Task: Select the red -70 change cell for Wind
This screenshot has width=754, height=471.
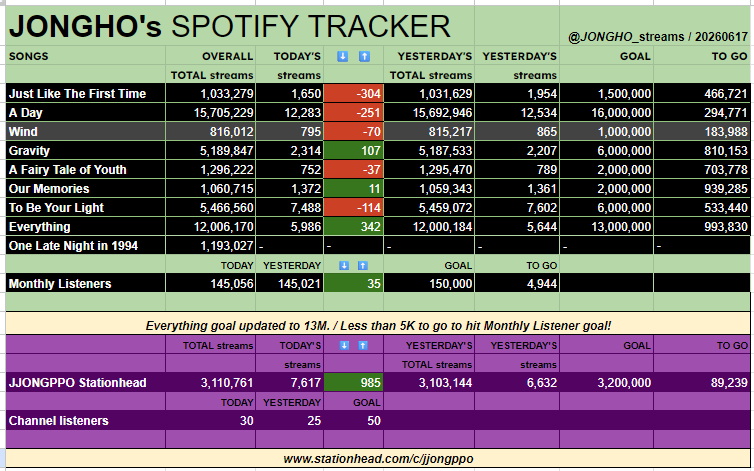Action: pyautogui.click(x=353, y=131)
